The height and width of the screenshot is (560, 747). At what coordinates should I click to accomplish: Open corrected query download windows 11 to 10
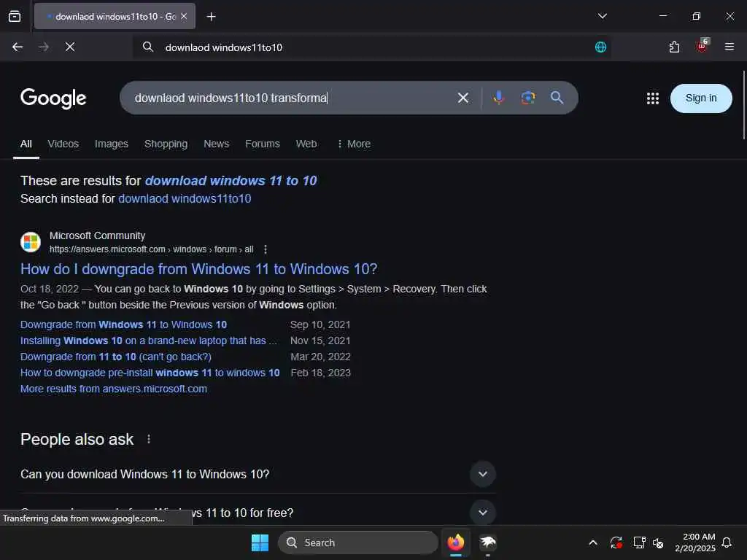(231, 181)
